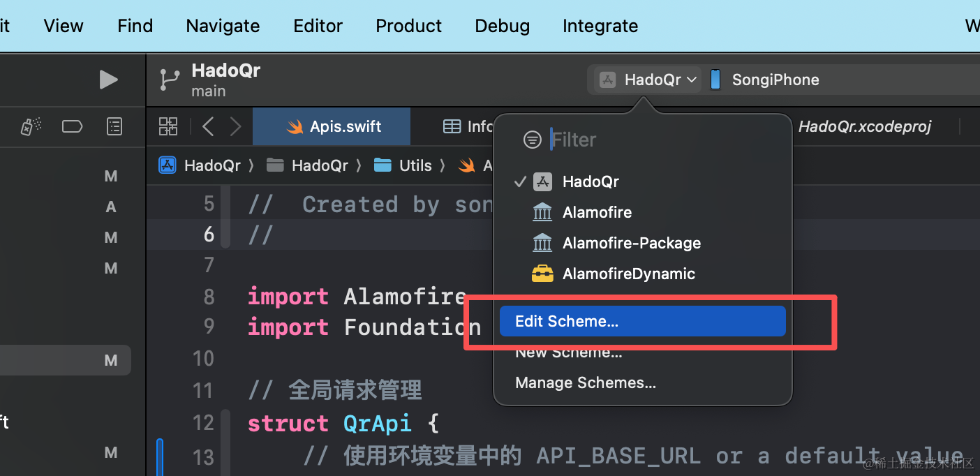Open the Navigate menu

[223, 26]
